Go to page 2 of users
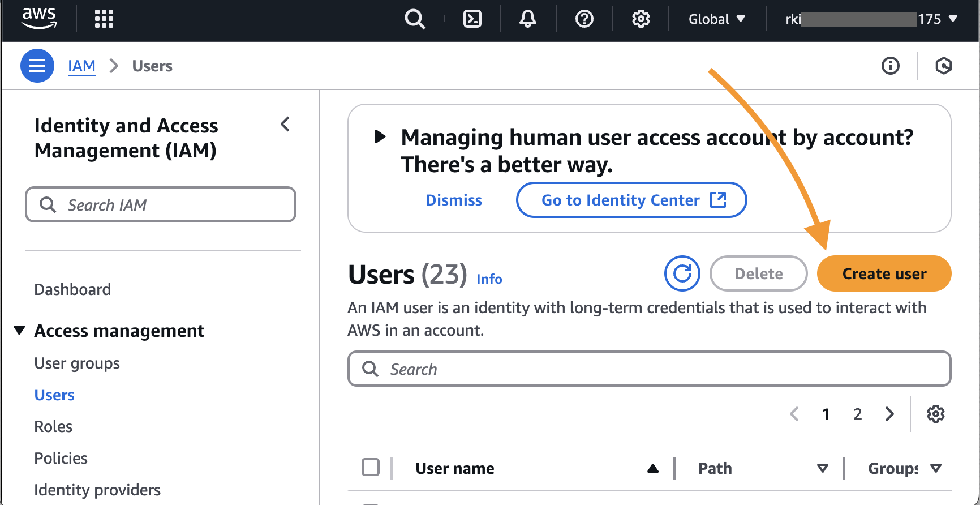This screenshot has height=505, width=980. pos(858,414)
